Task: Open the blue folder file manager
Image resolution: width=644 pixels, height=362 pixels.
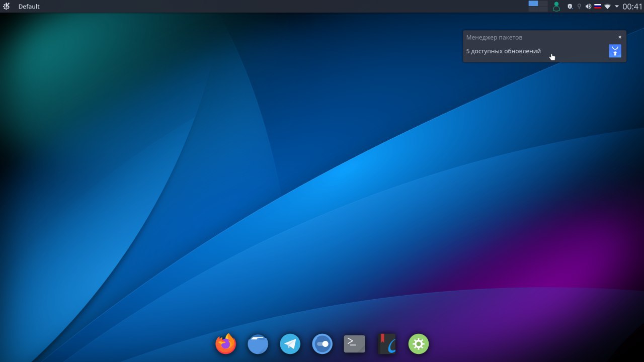Action: coord(258,344)
